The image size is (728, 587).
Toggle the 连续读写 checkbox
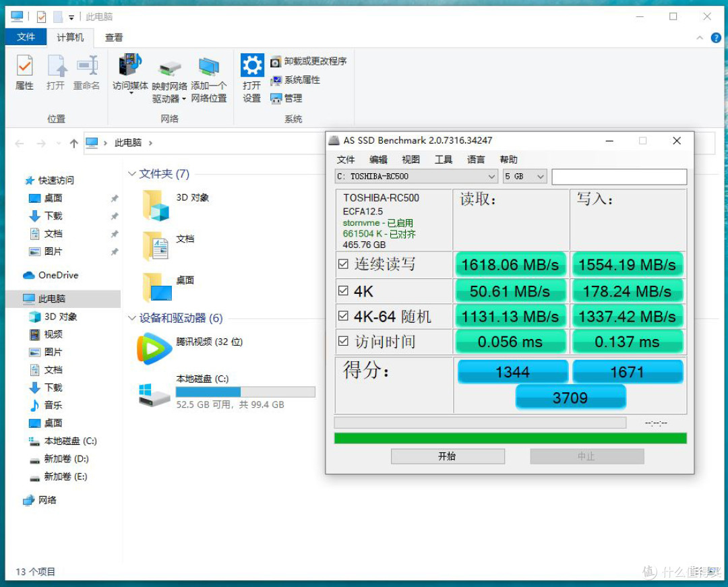(x=343, y=264)
